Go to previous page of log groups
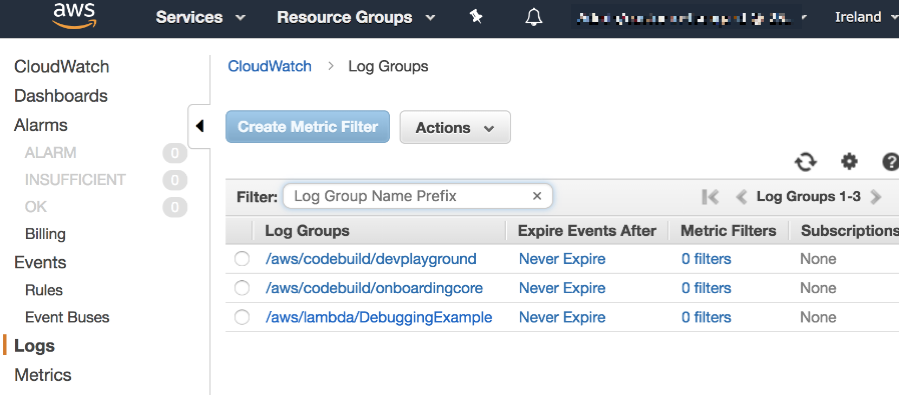 [x=741, y=197]
